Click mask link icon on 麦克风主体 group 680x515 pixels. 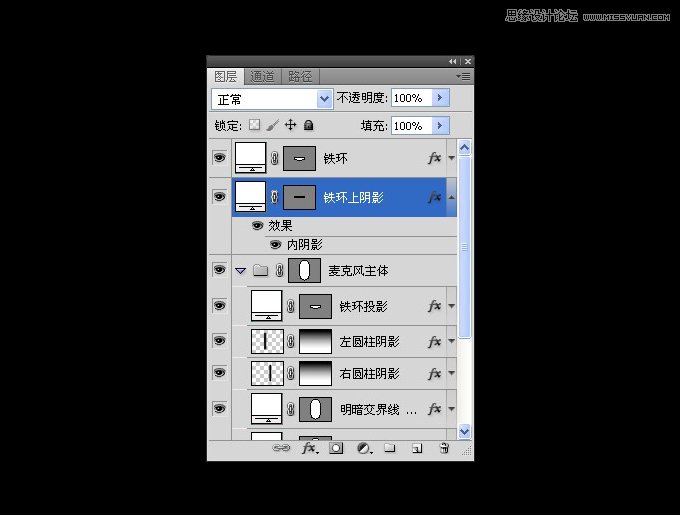click(x=280, y=271)
